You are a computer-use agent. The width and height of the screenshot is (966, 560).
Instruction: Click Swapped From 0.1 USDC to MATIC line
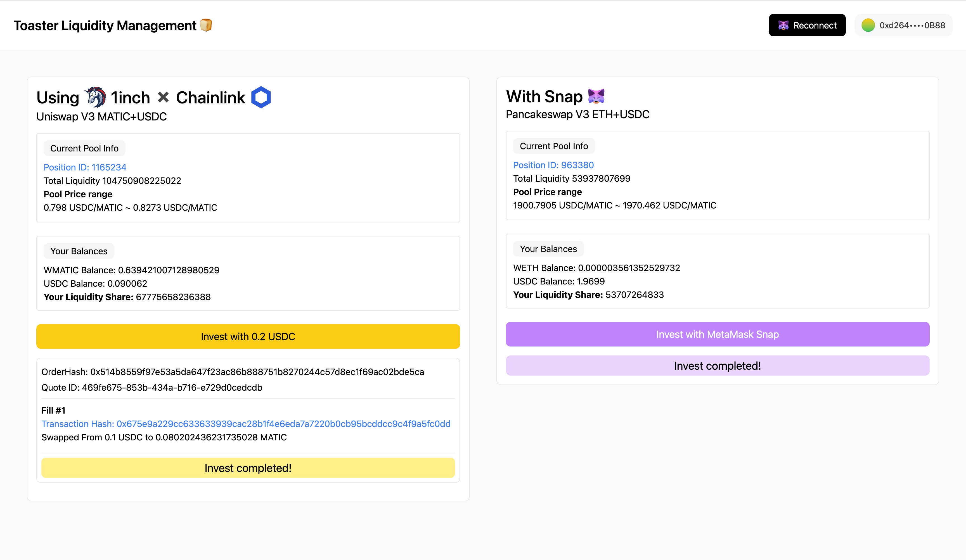tap(164, 437)
